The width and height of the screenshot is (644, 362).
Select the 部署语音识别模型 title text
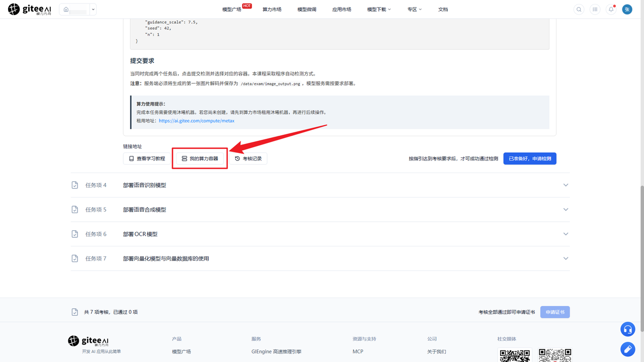144,185
